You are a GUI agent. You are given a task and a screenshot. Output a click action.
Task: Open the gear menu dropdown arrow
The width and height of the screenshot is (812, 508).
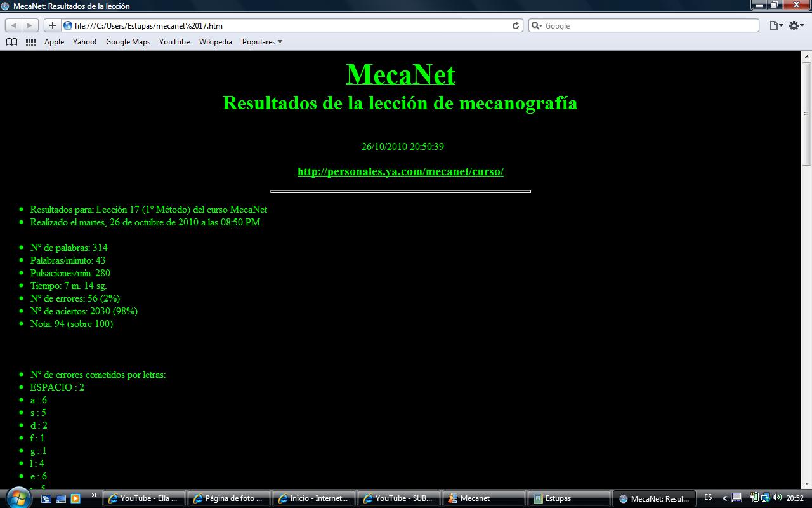coord(801,25)
